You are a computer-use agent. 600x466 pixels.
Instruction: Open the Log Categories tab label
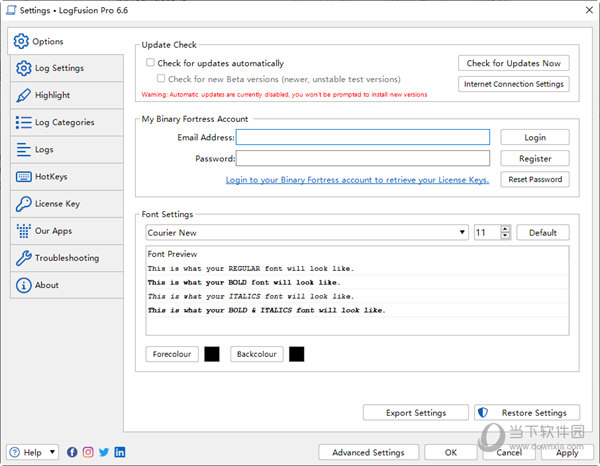click(65, 122)
